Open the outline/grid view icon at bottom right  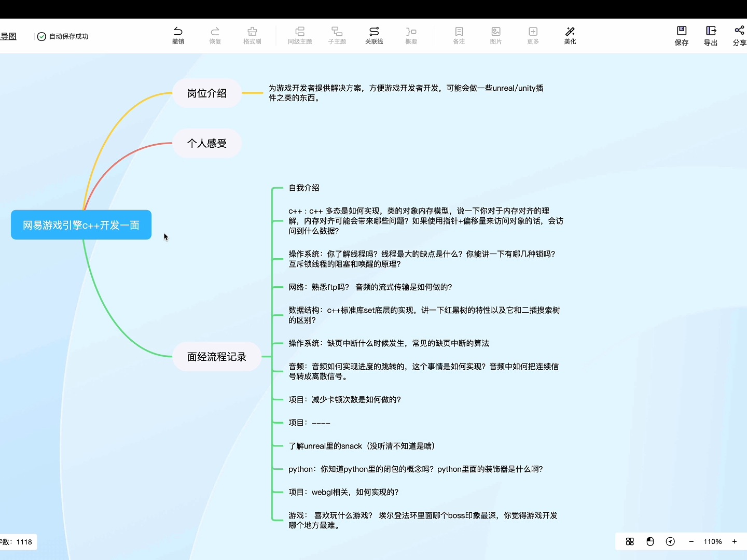tap(630, 541)
